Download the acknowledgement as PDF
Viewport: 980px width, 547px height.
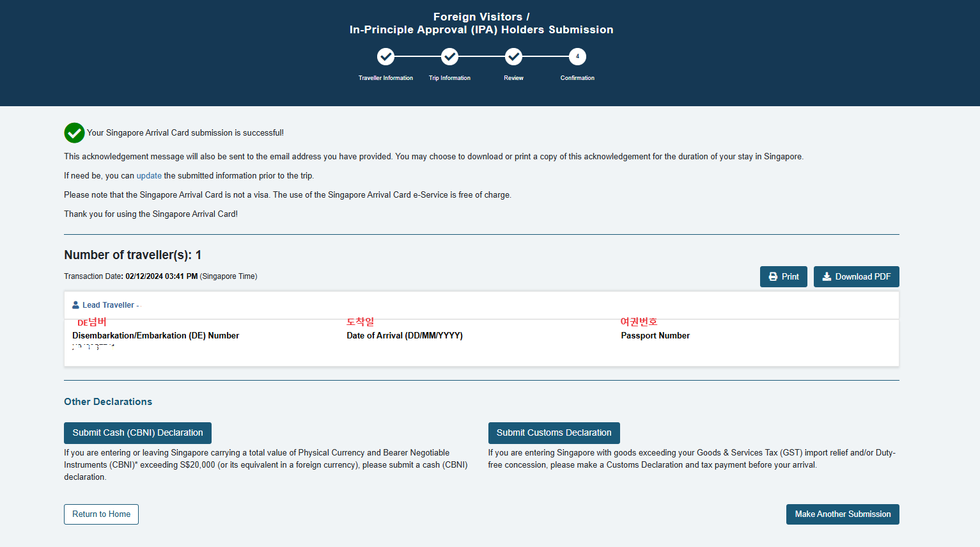click(x=856, y=276)
